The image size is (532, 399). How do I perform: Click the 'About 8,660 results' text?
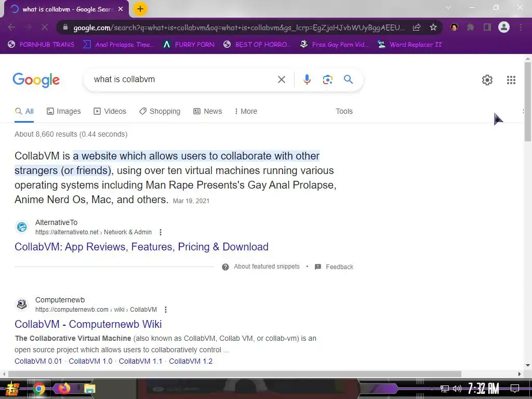(71, 134)
